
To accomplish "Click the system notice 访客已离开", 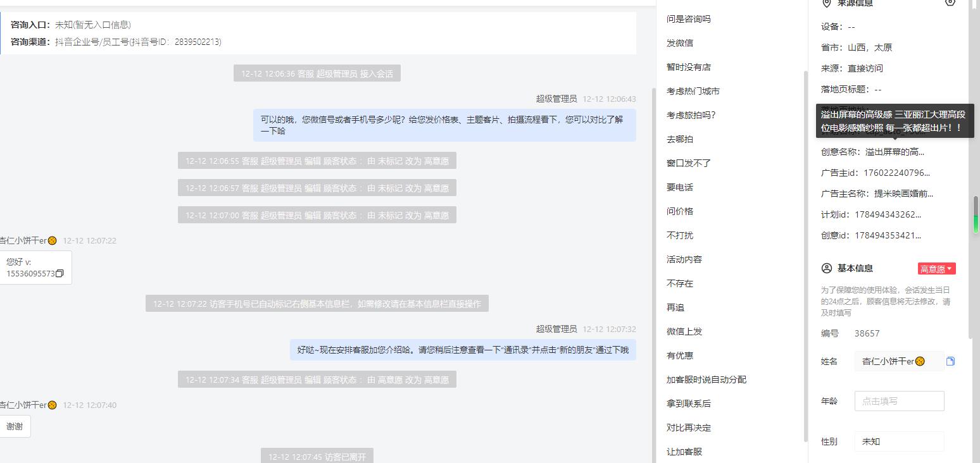I will (317, 456).
